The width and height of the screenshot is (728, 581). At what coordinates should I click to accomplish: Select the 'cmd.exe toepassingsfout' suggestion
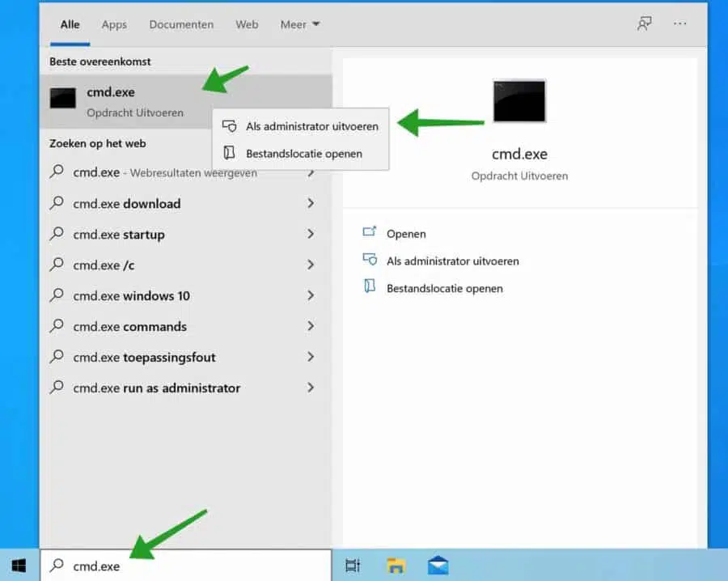coord(186,357)
